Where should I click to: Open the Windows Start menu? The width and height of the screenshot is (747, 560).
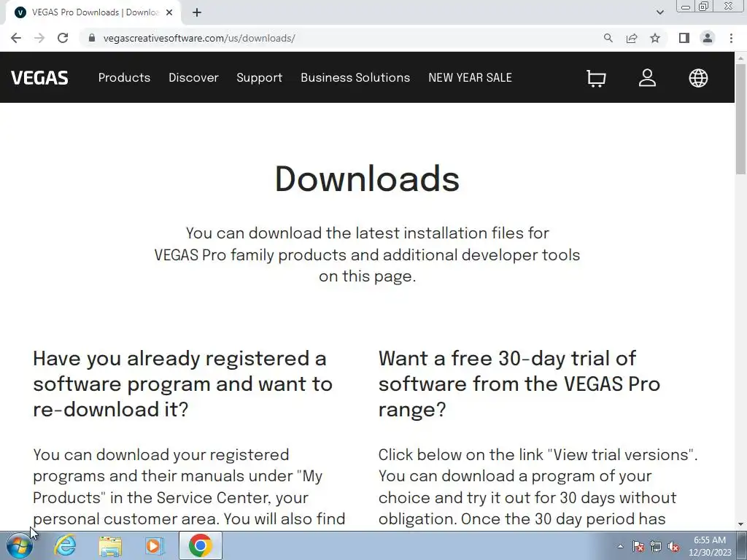[20, 545]
